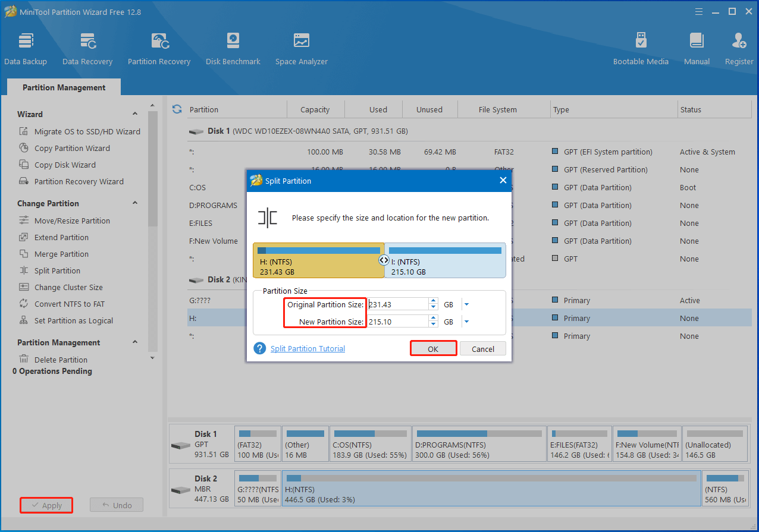Select Unallocated block on Disk 1 map
This screenshot has height=532, width=759.
(716, 444)
